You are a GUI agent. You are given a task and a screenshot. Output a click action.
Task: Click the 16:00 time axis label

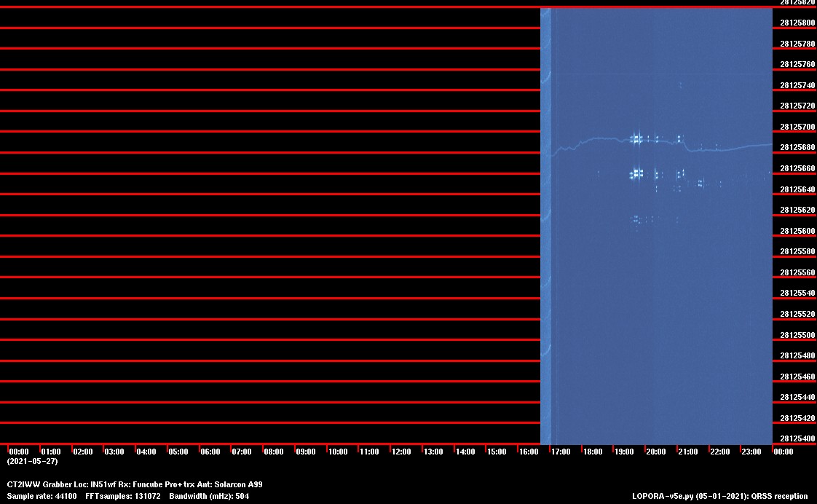point(529,452)
